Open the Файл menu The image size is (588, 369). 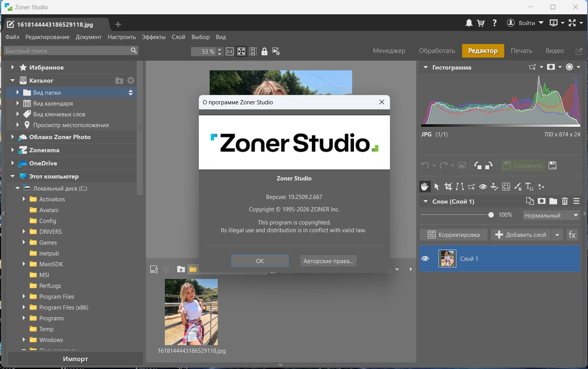[12, 37]
